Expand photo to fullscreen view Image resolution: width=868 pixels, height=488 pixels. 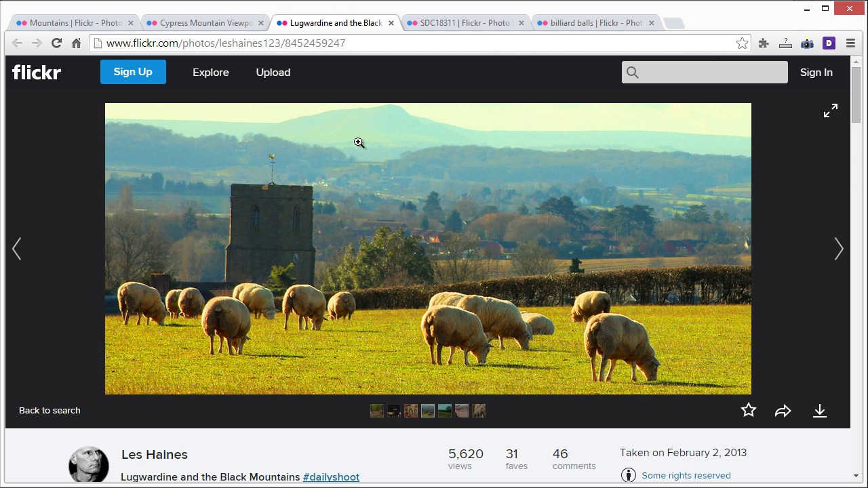831,111
